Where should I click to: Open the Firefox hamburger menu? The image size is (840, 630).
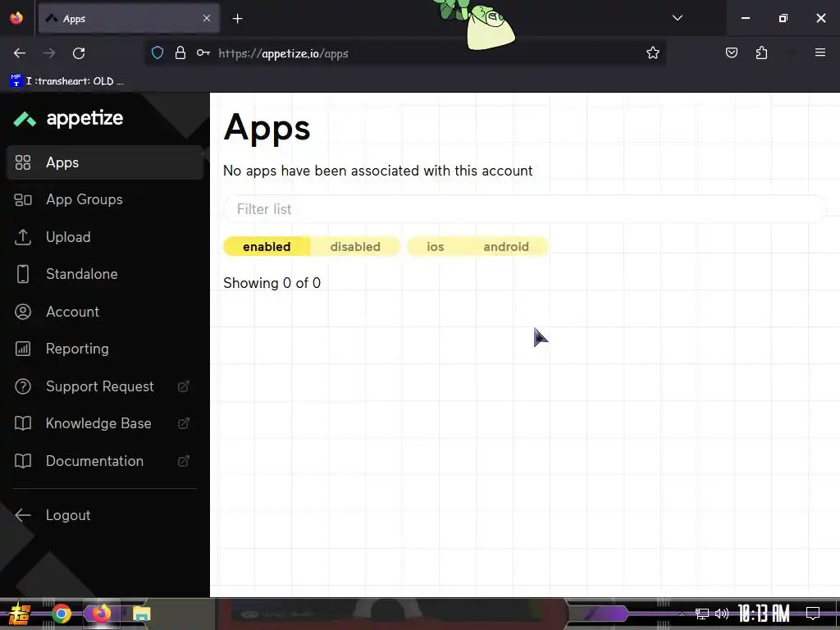[x=820, y=52]
